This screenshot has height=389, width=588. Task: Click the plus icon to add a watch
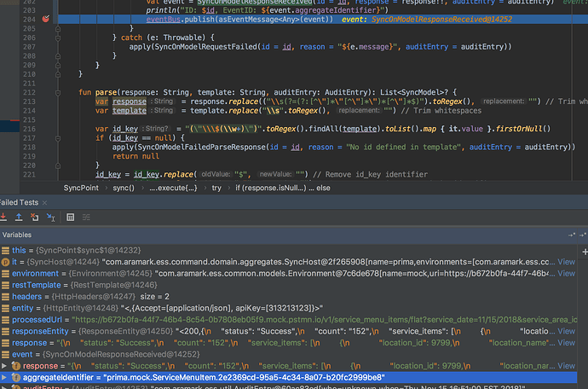pos(585,252)
